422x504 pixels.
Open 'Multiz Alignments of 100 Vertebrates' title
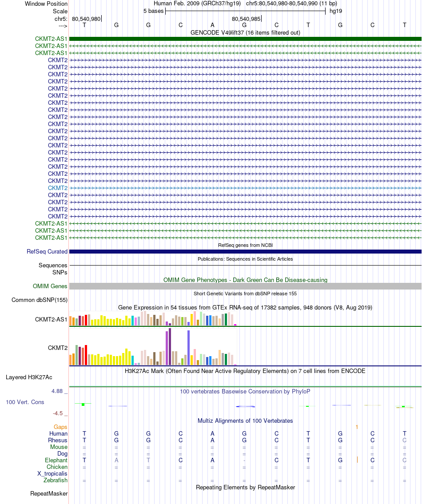tap(245, 421)
